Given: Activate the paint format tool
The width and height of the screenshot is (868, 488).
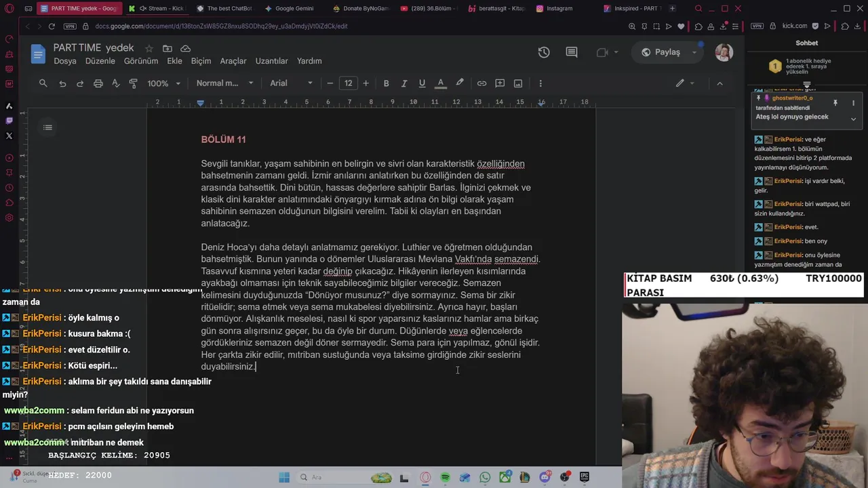Looking at the screenshot, I should (x=134, y=83).
